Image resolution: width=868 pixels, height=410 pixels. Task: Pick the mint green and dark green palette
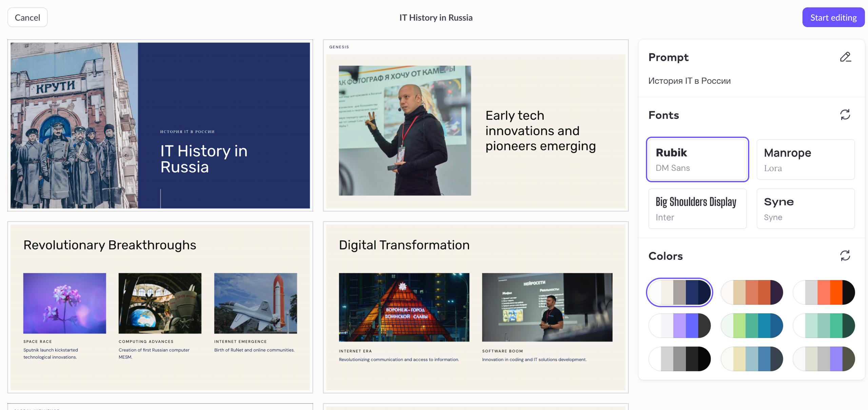click(824, 325)
